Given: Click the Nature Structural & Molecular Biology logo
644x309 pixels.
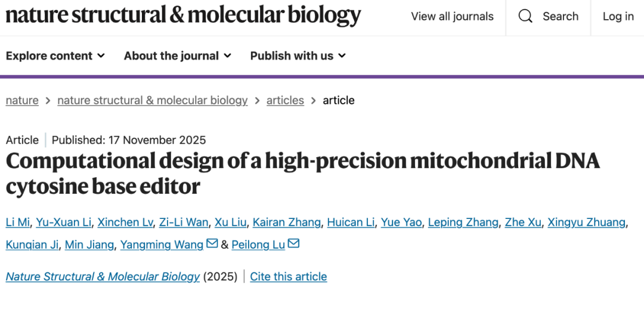Looking at the screenshot, I should click(x=183, y=16).
